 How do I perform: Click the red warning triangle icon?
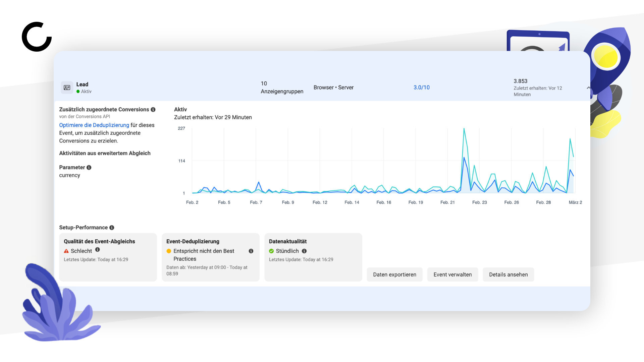(x=66, y=251)
